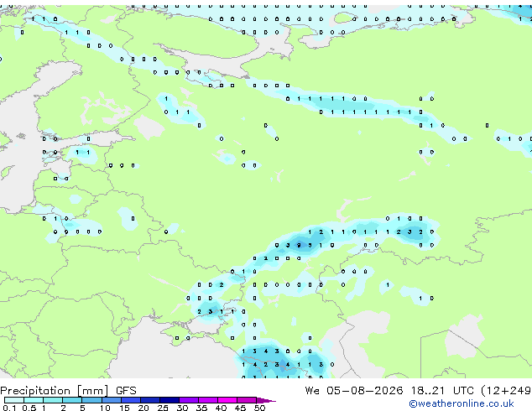Click legend scale label '25'
This screenshot has width=532, height=411.
point(163,408)
